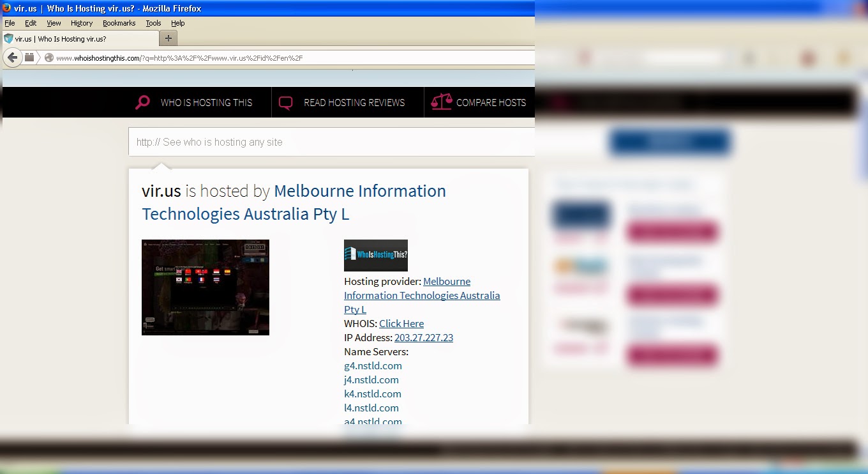Click the scales icon for Compare Hosts
The image size is (868, 474).
tap(441, 102)
